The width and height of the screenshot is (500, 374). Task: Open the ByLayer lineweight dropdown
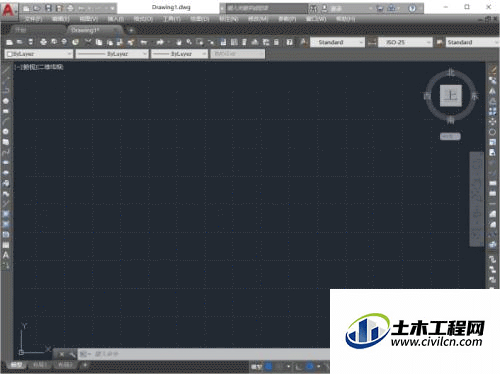coord(179,54)
